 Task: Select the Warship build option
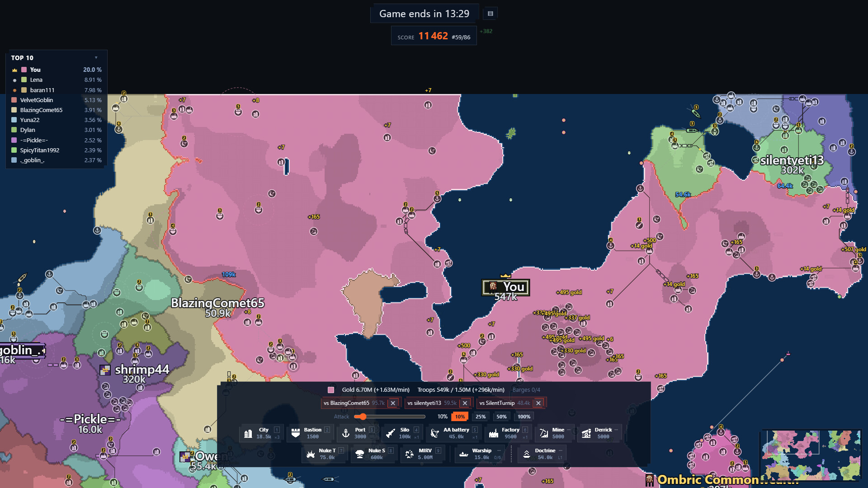(x=479, y=454)
